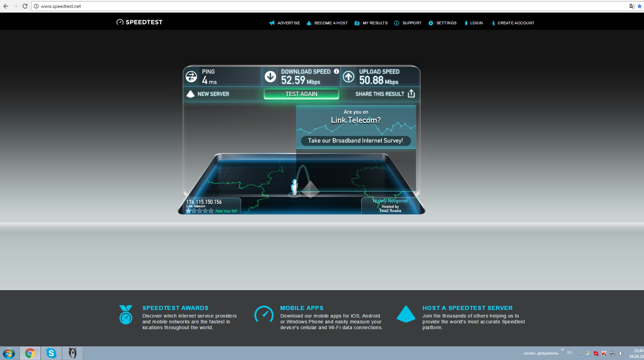Rate your ISP with the stars
The height and width of the screenshot is (360, 644).
click(x=200, y=211)
